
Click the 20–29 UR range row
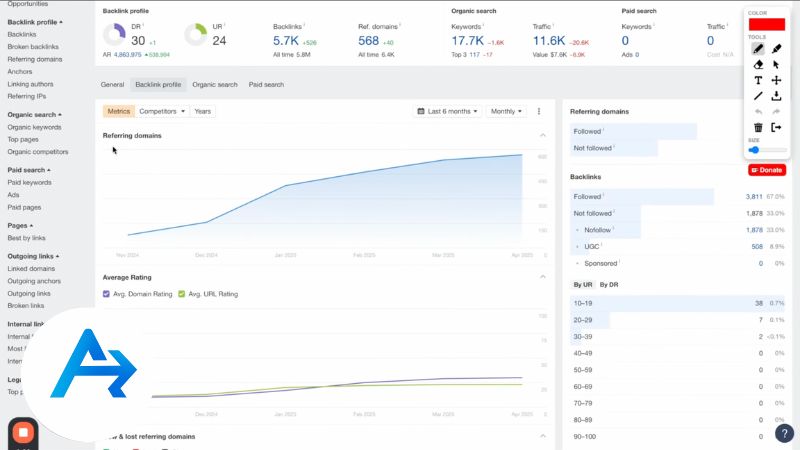(677, 320)
